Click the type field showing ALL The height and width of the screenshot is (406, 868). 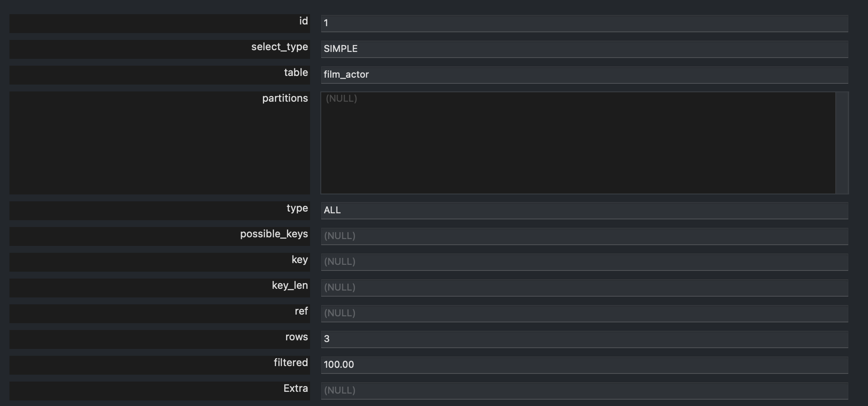point(584,211)
